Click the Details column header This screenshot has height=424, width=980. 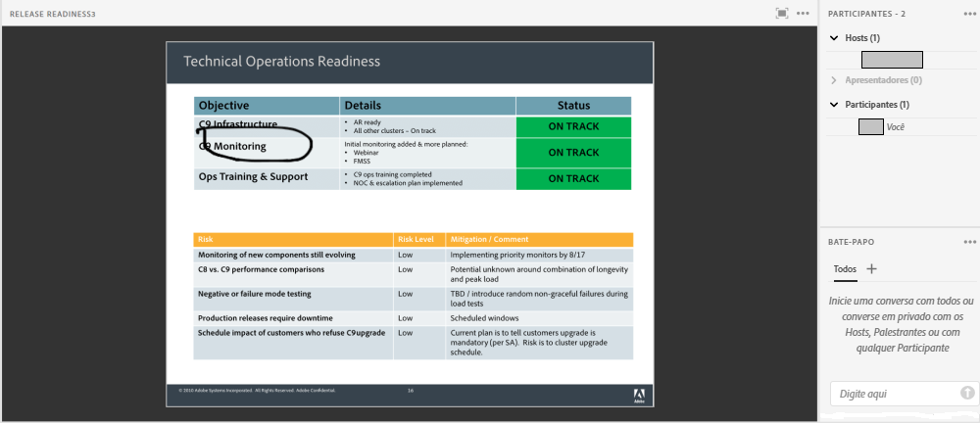tap(427, 106)
